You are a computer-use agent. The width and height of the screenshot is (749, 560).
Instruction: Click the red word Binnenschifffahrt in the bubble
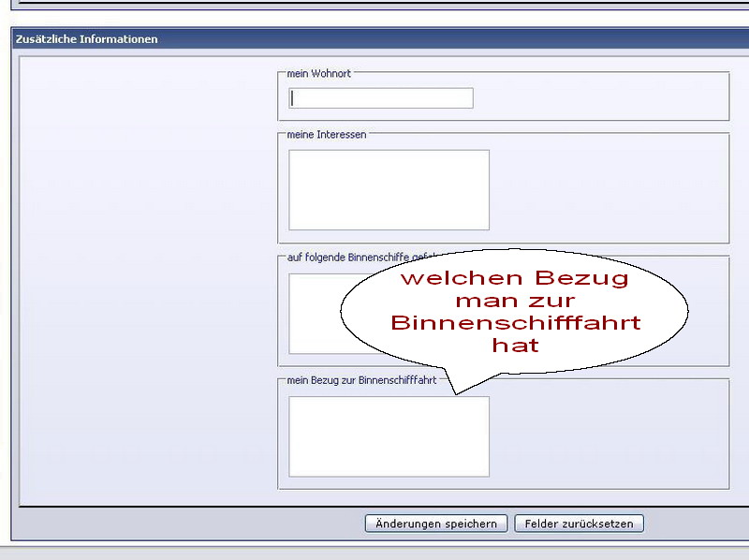pyautogui.click(x=516, y=323)
